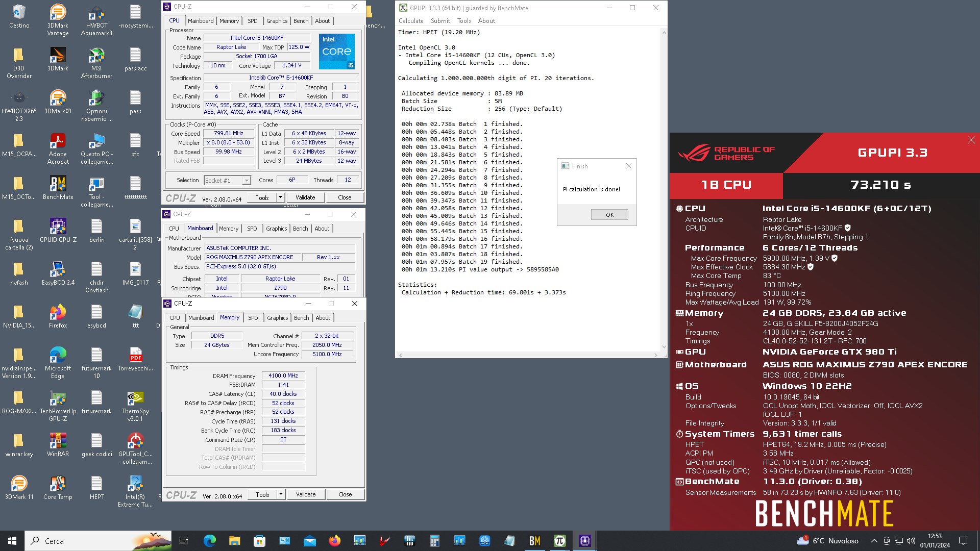Launch EasyBCD 2.4 desktop icon
The height and width of the screenshot is (551, 980).
click(x=58, y=273)
